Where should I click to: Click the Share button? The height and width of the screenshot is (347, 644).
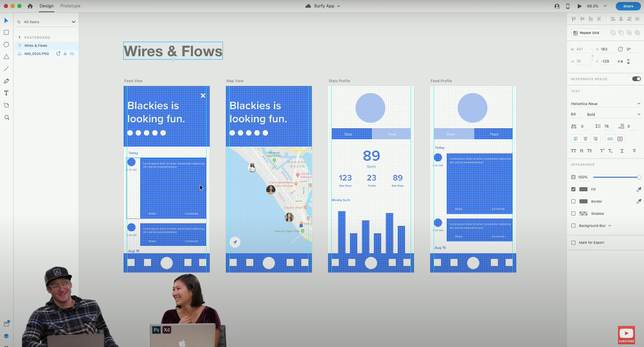tap(628, 6)
